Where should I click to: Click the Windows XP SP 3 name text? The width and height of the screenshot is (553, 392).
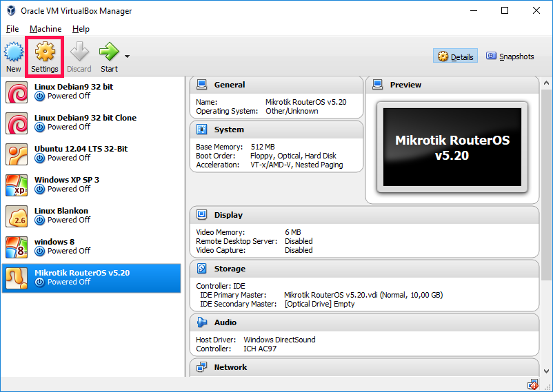[x=67, y=180]
